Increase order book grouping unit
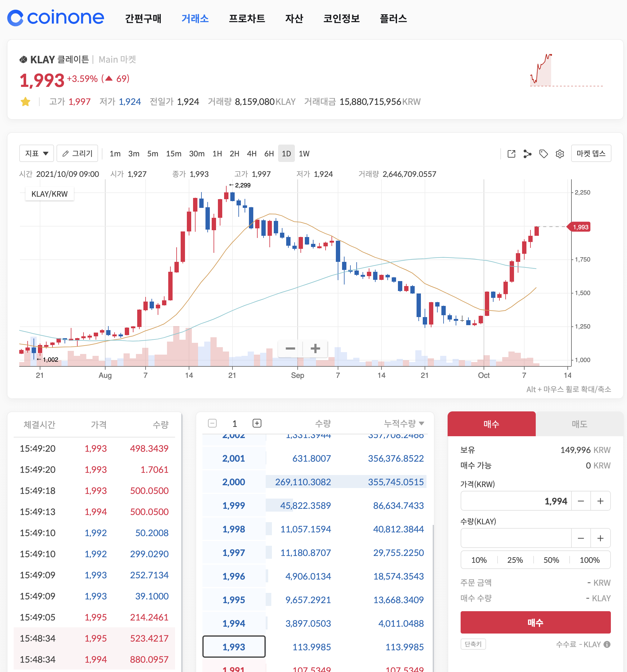This screenshot has width=627, height=672. point(257,423)
